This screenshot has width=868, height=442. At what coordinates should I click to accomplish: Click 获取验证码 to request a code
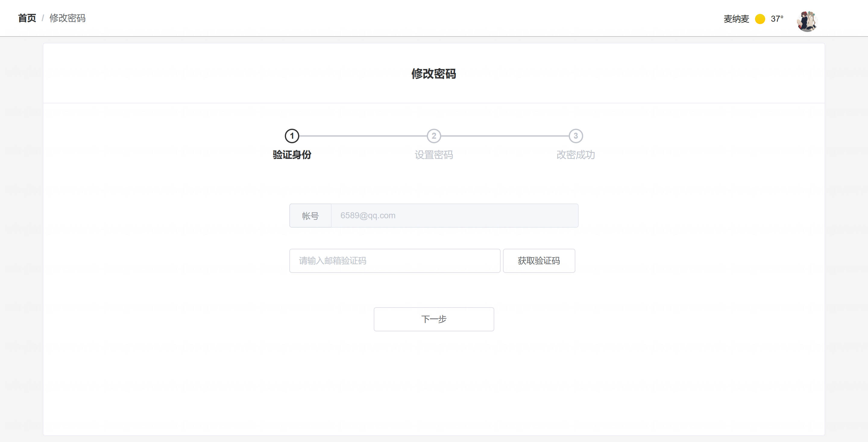tap(539, 260)
